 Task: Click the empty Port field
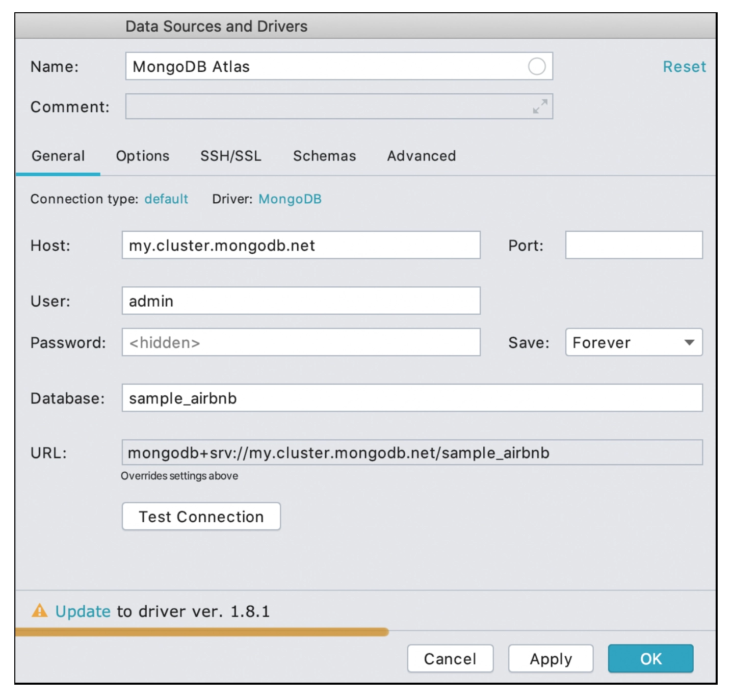pos(634,245)
